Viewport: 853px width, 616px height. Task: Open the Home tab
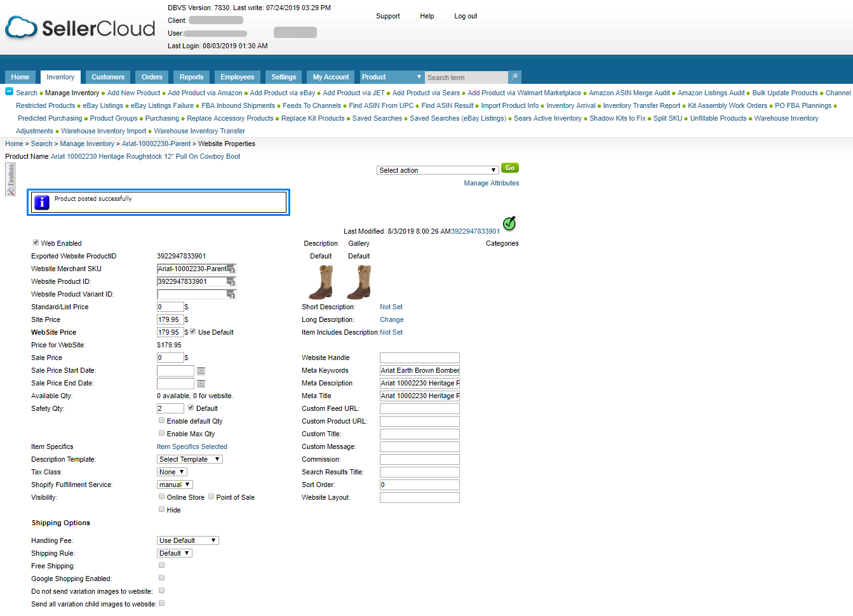click(x=20, y=77)
